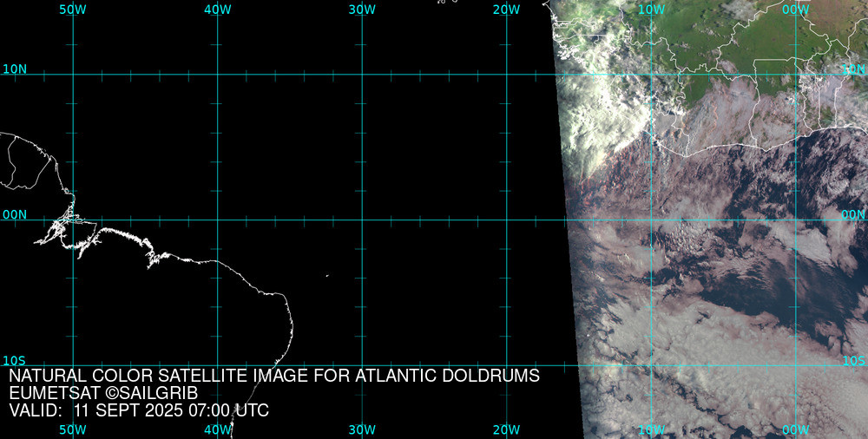Click the 00N latitude label on right
The height and width of the screenshot is (439, 868).
[x=853, y=214]
